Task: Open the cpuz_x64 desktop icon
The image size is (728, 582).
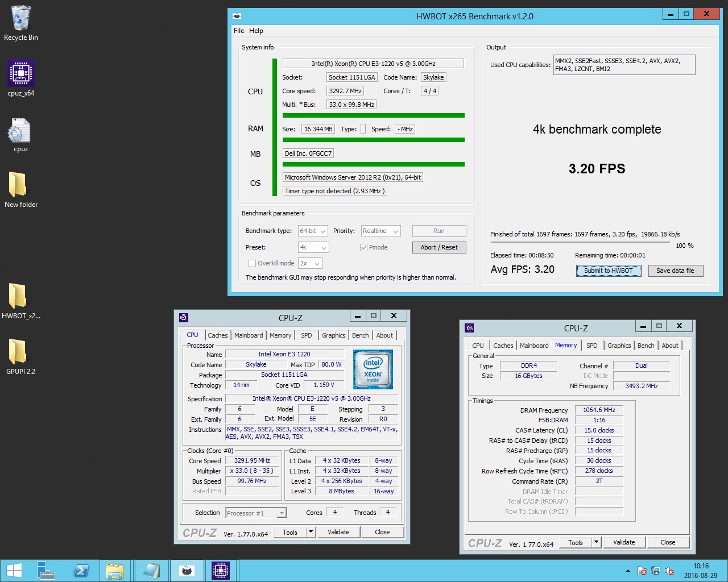Action: (20, 78)
